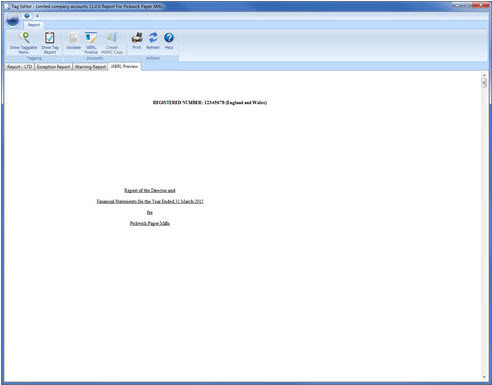This screenshot has height=385, width=492.
Task: Select the Report ribbon tab
Action: tap(34, 25)
